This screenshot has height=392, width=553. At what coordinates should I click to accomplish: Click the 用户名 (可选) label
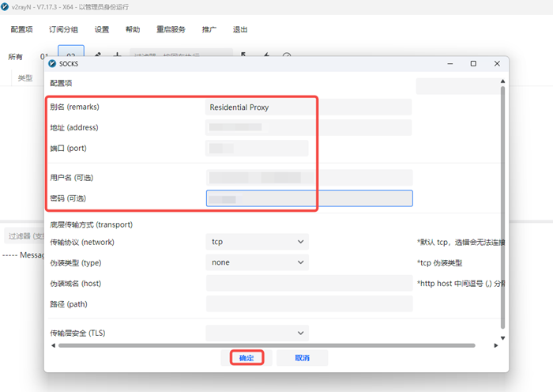pos(72,178)
